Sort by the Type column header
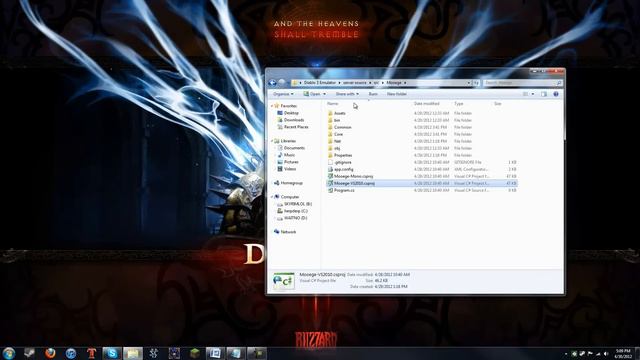 pyautogui.click(x=459, y=104)
